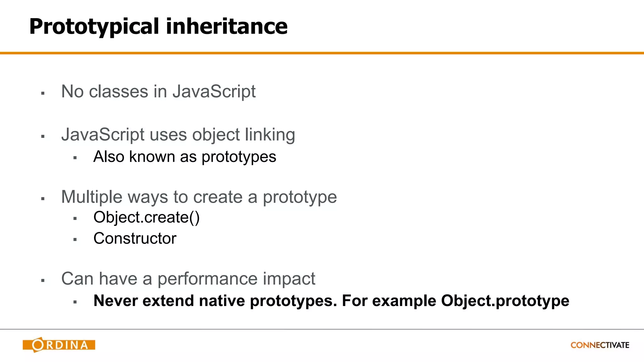Select the bullet next to "Also known as prototypes"
The width and height of the screenshot is (644, 362).
[75, 158]
